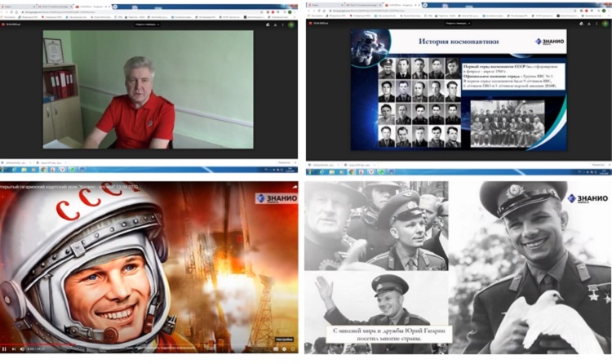This screenshot has width=612, height=364.
Task: Expand 'Открыть с помощью' in the right Drive viewer
Action: [x=458, y=24]
